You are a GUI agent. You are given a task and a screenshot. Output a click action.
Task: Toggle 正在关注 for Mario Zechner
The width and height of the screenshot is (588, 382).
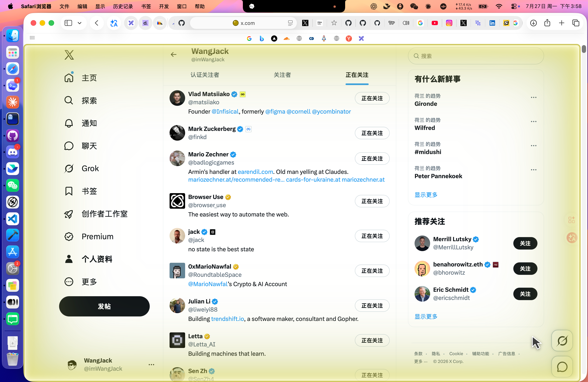tap(372, 159)
